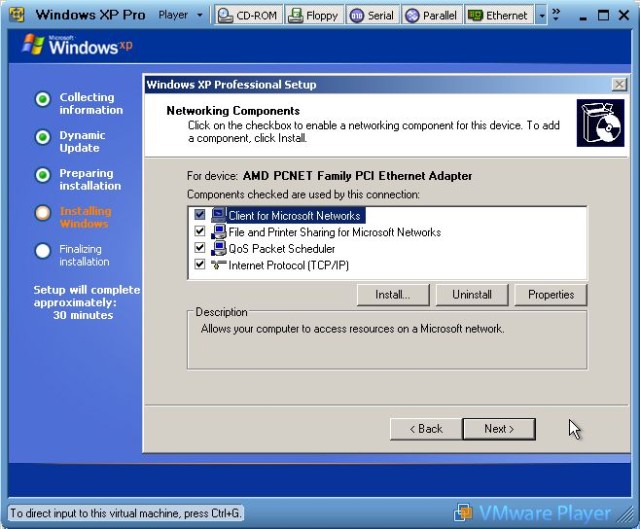640x529 pixels.
Task: Go Back to previous setup page
Action: coord(426,429)
